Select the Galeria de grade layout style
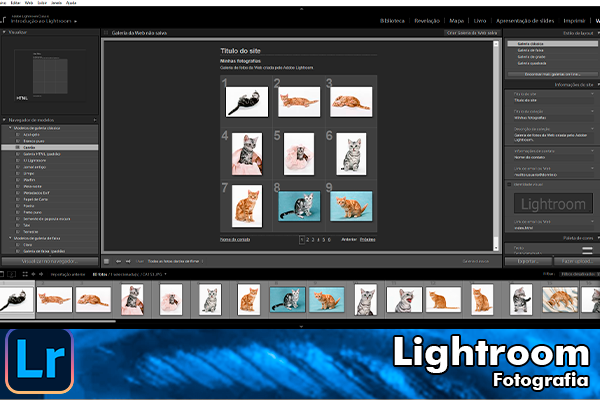Screen dimensions: 600x400 (x=532, y=57)
